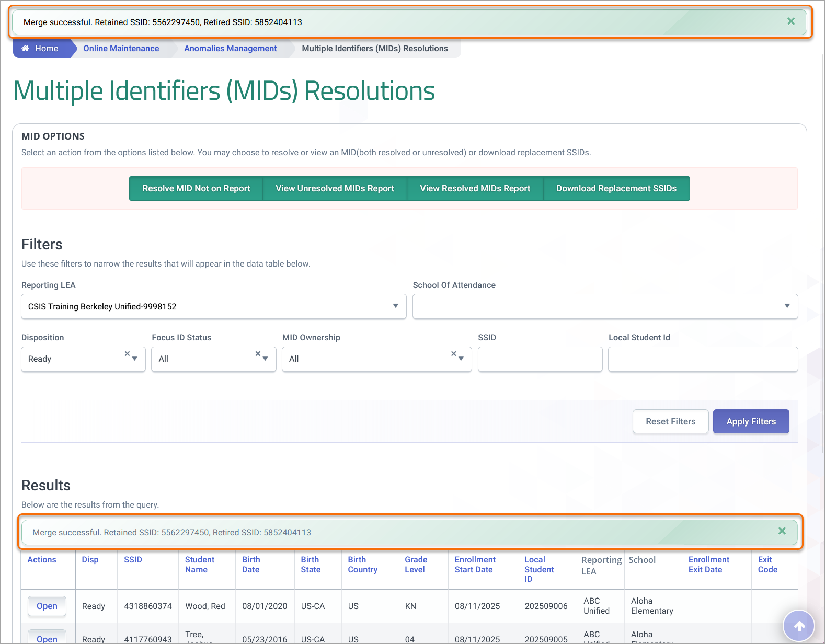Open the record for SSID 4117760943
The height and width of the screenshot is (644, 825).
[x=47, y=638]
